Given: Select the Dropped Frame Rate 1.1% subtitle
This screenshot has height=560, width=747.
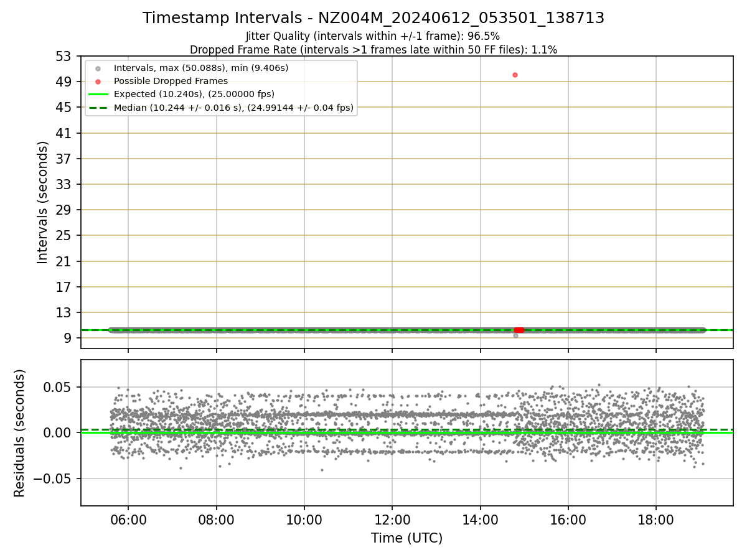Looking at the screenshot, I should (374, 49).
